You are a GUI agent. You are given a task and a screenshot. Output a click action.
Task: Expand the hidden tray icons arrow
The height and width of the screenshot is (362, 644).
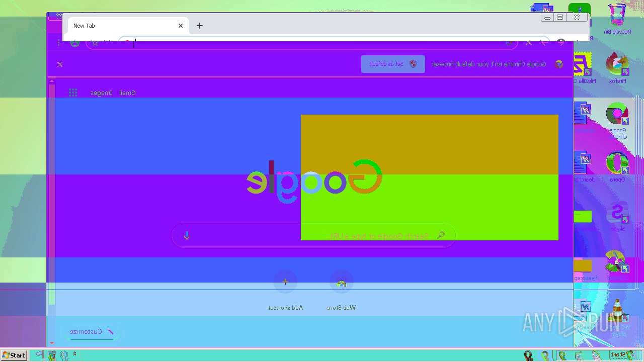click(74, 354)
